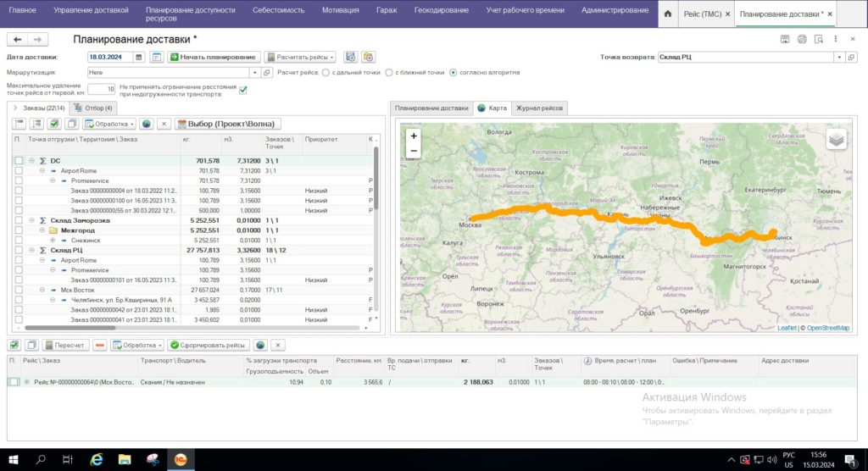Open the map layers selector
Image resolution: width=868 pixels, height=471 pixels.
point(836,140)
